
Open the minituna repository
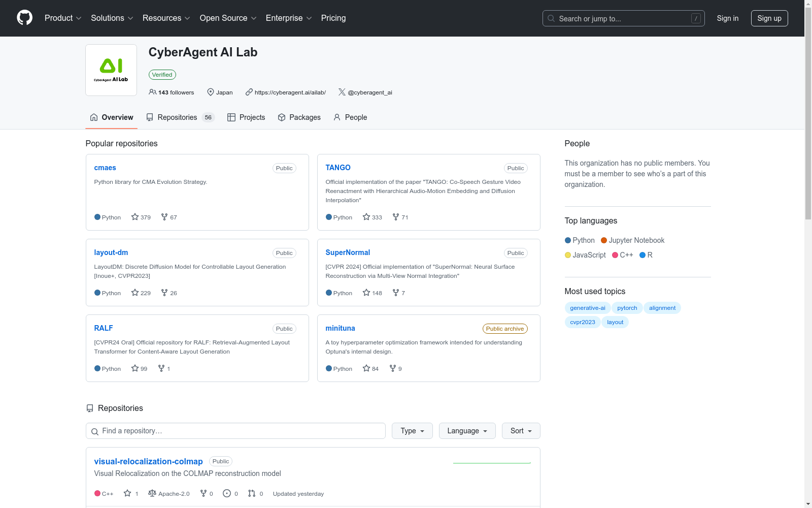(341, 328)
